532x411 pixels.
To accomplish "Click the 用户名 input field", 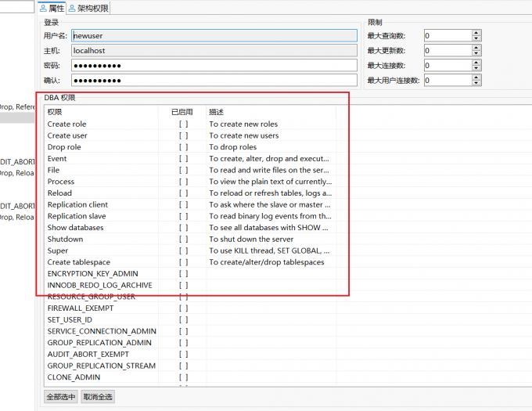I will pos(214,35).
